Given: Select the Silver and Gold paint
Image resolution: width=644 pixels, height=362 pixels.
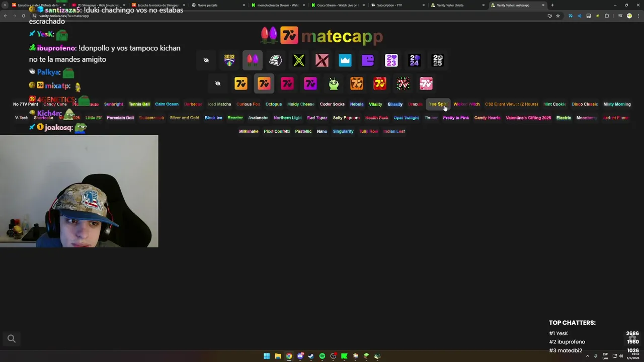Looking at the screenshot, I should point(185,118).
